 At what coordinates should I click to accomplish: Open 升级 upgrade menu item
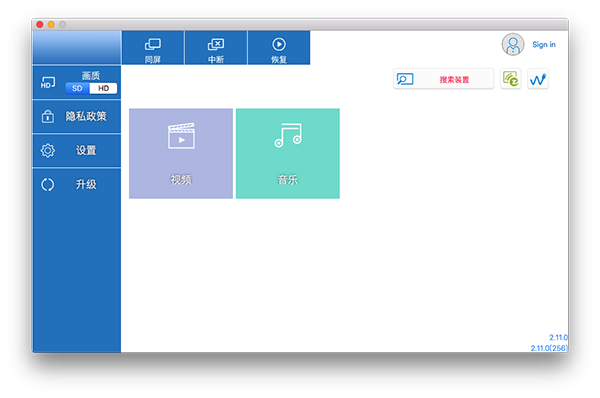point(77,184)
